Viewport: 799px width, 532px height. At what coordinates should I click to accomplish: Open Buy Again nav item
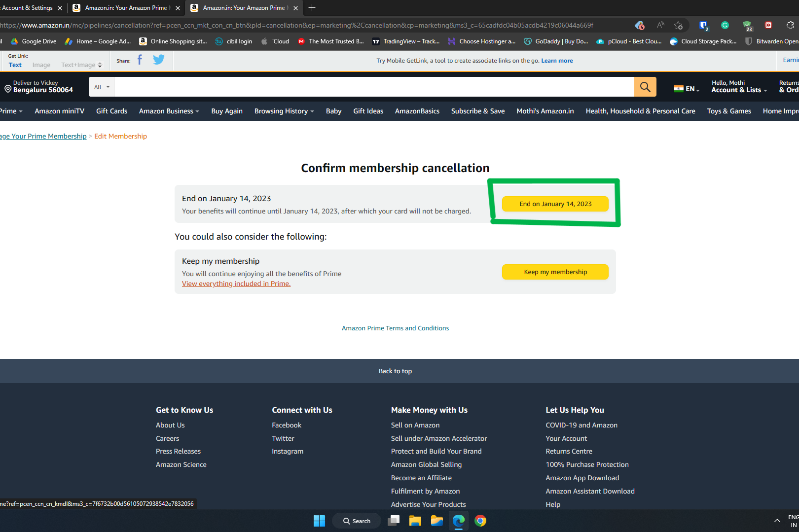click(x=227, y=111)
